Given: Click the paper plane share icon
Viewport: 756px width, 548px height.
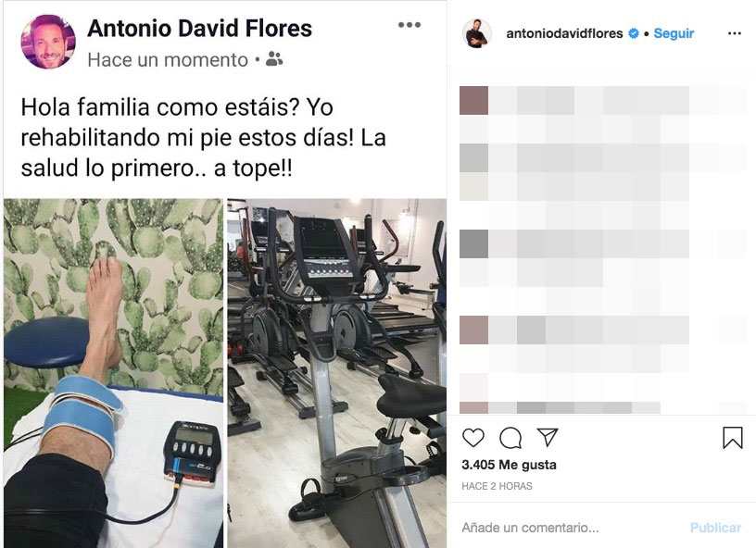Looking at the screenshot, I should pyautogui.click(x=548, y=437).
